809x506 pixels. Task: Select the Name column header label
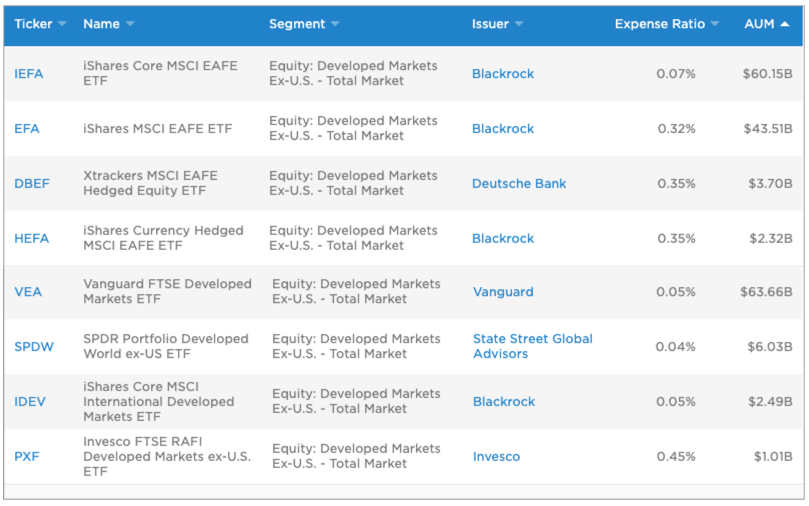pos(102,24)
